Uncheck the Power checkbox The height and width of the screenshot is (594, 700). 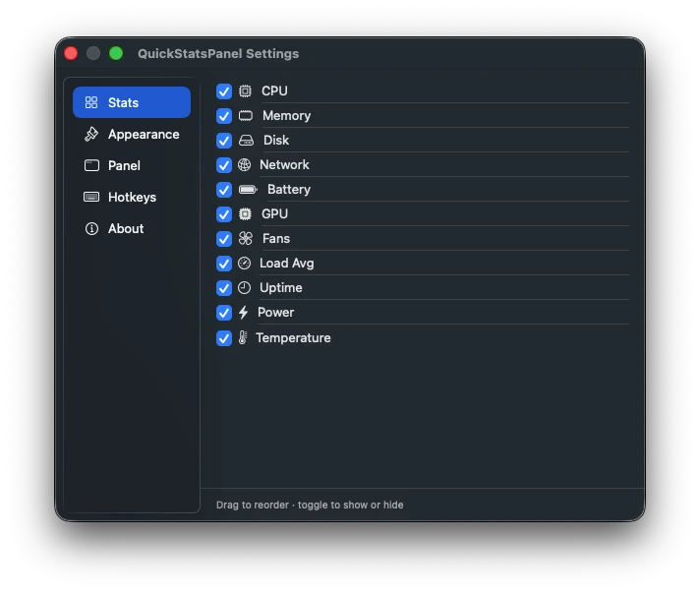[224, 312]
